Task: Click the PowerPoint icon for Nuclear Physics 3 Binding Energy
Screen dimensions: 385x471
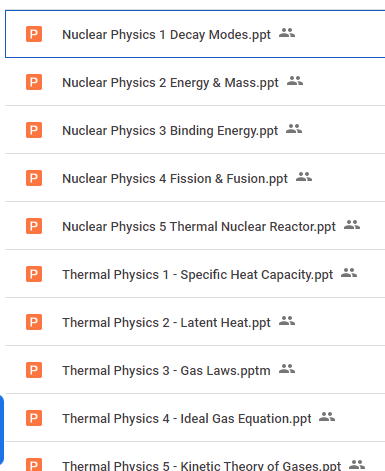Action: [34, 130]
